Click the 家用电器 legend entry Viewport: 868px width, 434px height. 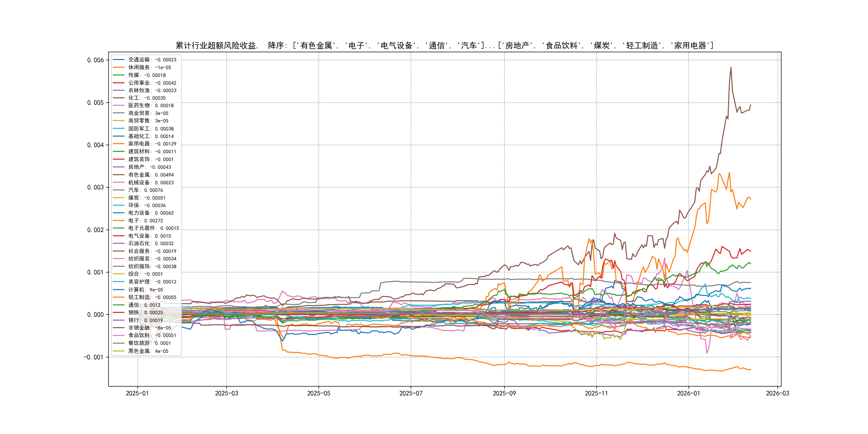pyautogui.click(x=152, y=144)
